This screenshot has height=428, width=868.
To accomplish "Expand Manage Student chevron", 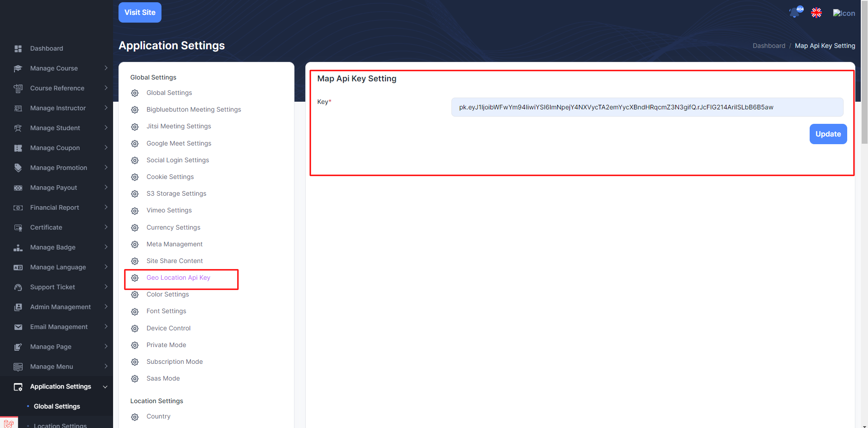I will [106, 127].
